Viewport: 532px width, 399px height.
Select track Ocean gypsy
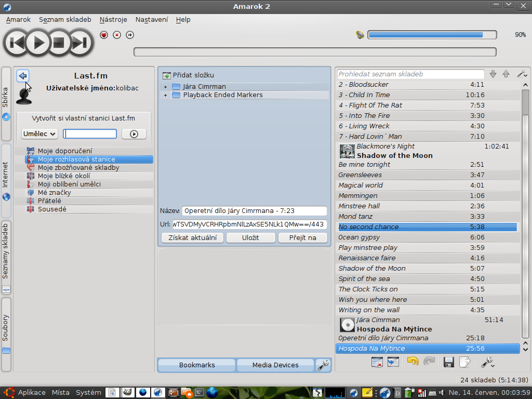pyautogui.click(x=428, y=237)
